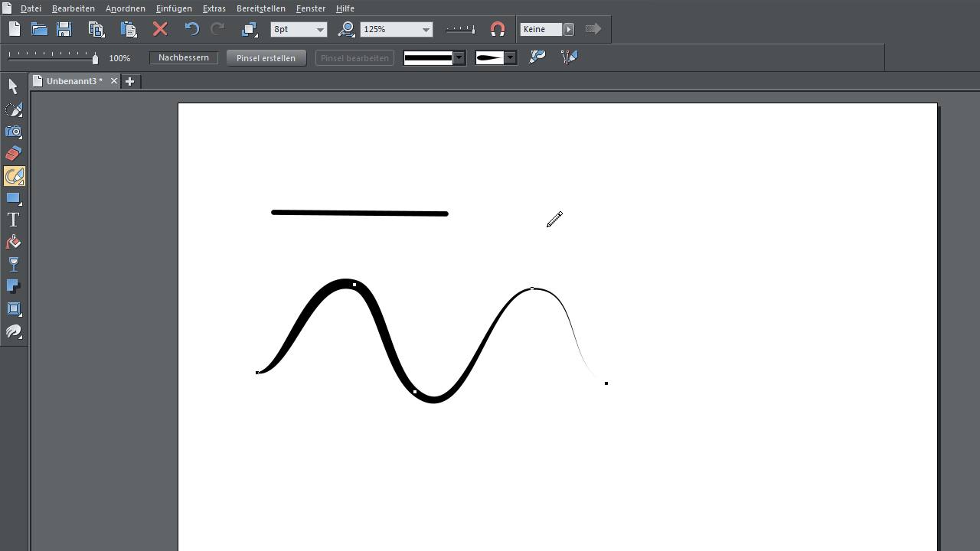Select the Shadow tool

click(14, 287)
